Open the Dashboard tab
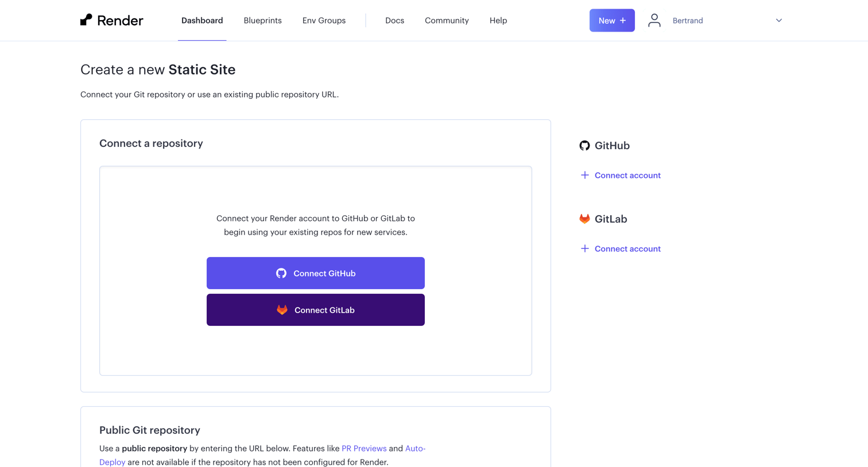Image resolution: width=868 pixels, height=467 pixels. (202, 21)
